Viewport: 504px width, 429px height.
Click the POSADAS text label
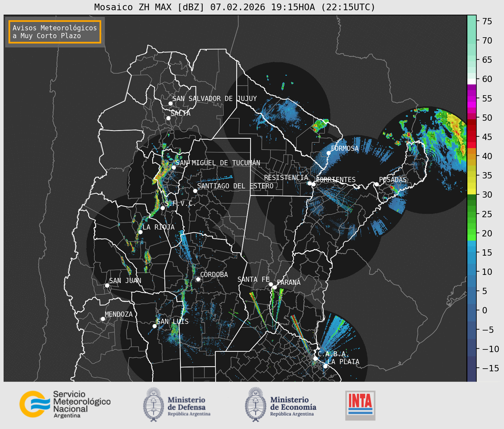393,180
